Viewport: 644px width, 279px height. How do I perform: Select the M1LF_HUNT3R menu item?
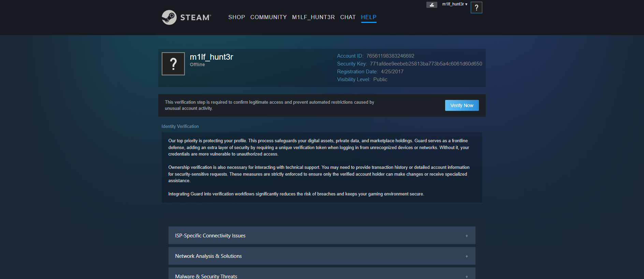click(313, 17)
